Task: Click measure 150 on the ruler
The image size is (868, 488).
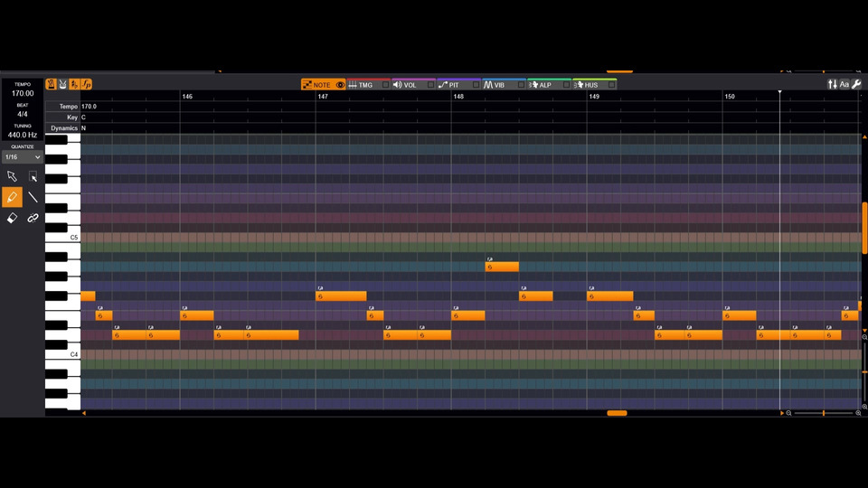Action: (730, 97)
